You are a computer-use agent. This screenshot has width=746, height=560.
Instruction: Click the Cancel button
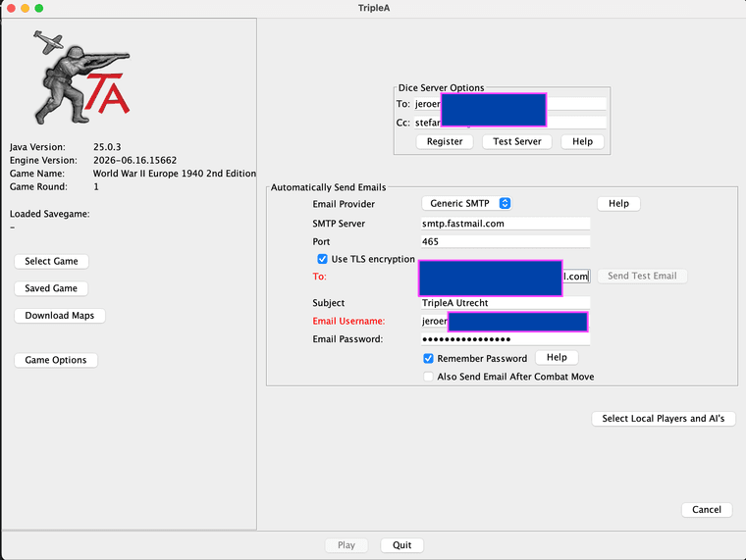pyautogui.click(x=707, y=510)
